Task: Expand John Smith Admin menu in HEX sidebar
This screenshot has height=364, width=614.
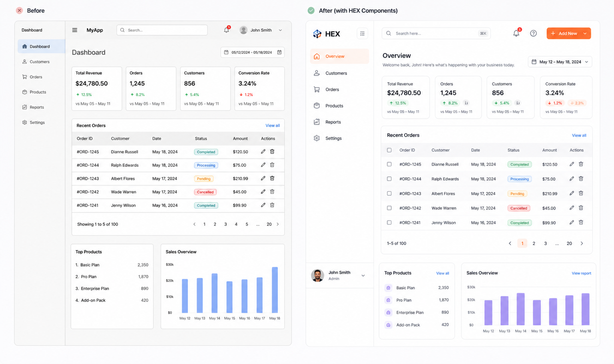Action: (363, 276)
